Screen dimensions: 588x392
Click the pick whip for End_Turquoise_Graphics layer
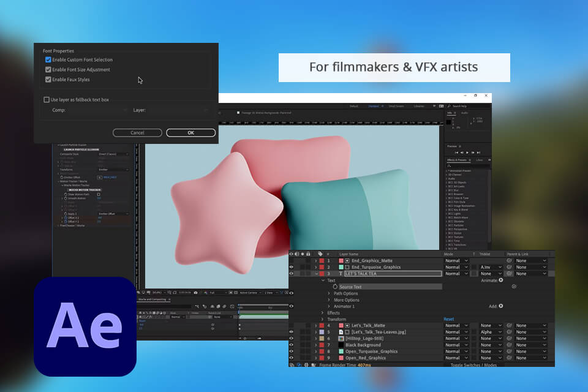point(509,267)
